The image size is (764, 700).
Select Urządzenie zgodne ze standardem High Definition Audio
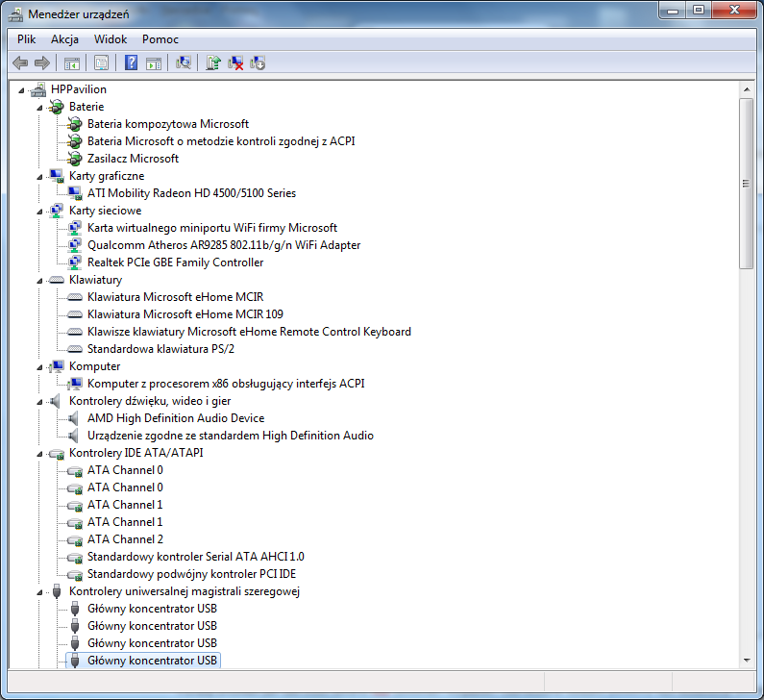[x=231, y=436]
